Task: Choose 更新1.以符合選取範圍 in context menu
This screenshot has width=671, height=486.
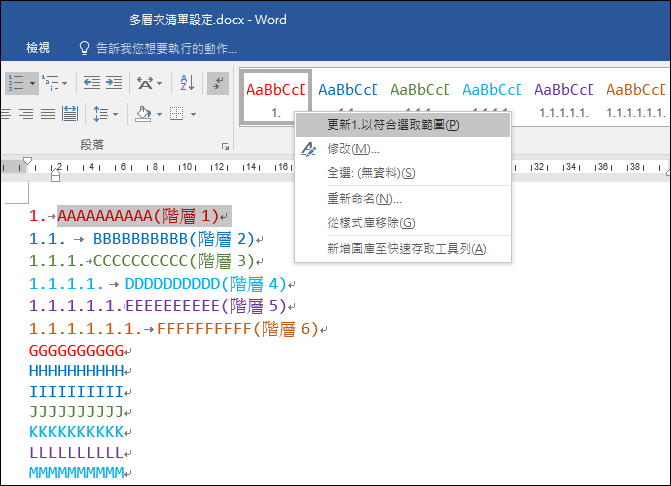Action: pos(403,125)
